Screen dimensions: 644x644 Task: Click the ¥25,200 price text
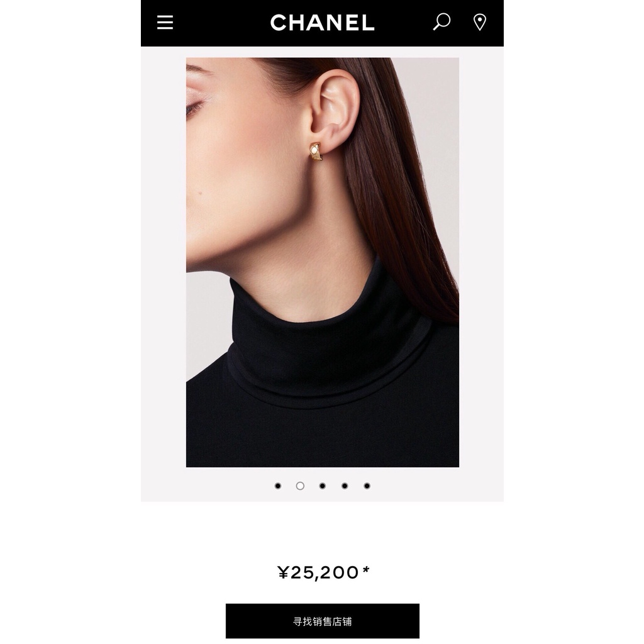tap(318, 572)
